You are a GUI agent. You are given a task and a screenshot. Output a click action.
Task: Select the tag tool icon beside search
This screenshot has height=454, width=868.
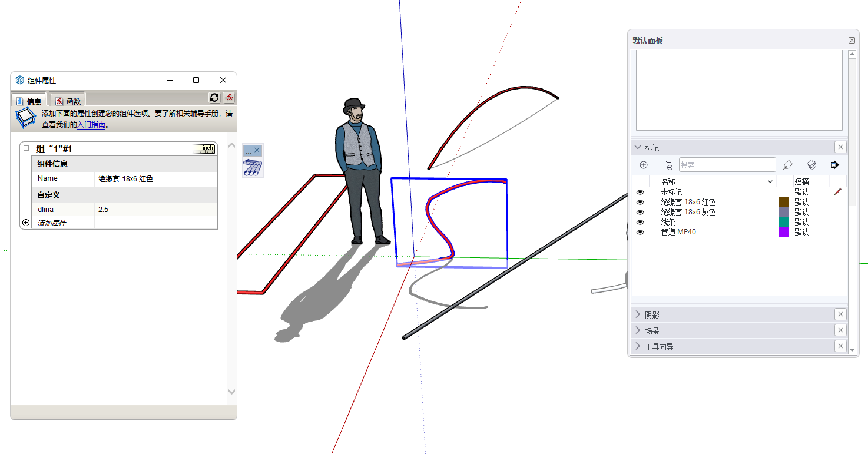coord(788,165)
